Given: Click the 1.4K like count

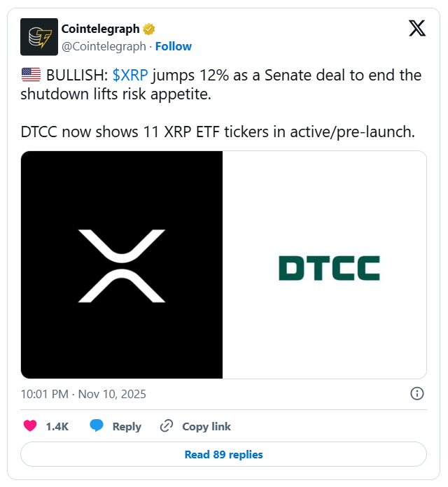Looking at the screenshot, I should coord(57,426).
